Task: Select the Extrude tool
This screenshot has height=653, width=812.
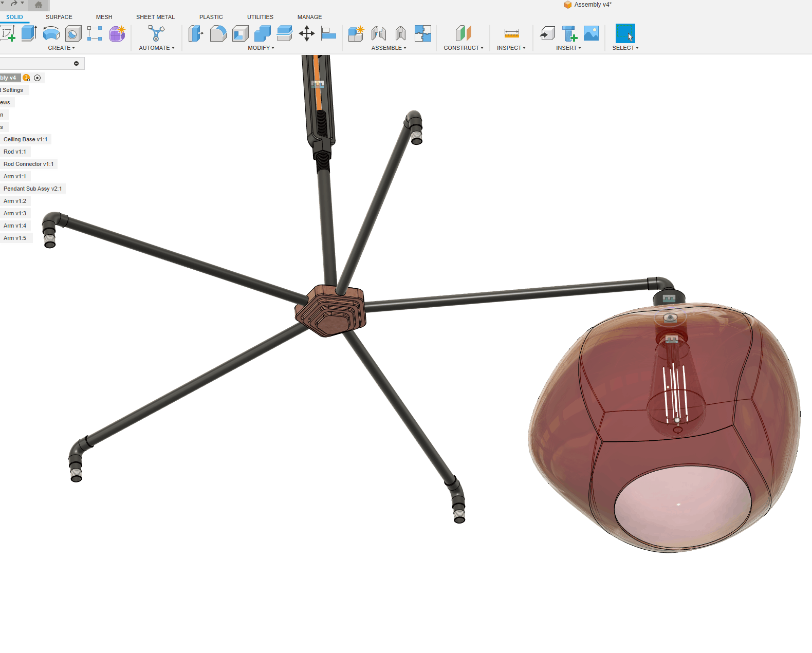Action: tap(29, 34)
